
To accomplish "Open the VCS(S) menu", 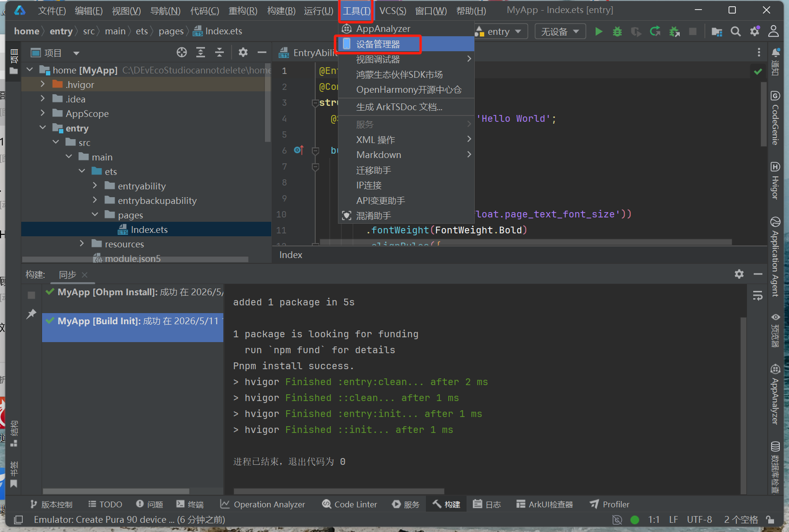I will pyautogui.click(x=393, y=11).
